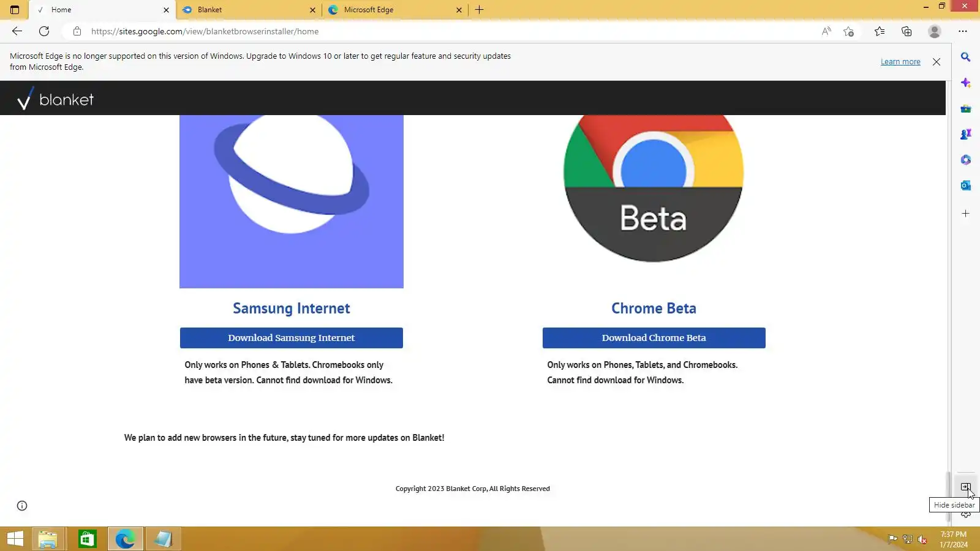
Task: Open Windows Store from the taskbar
Action: tap(87, 539)
